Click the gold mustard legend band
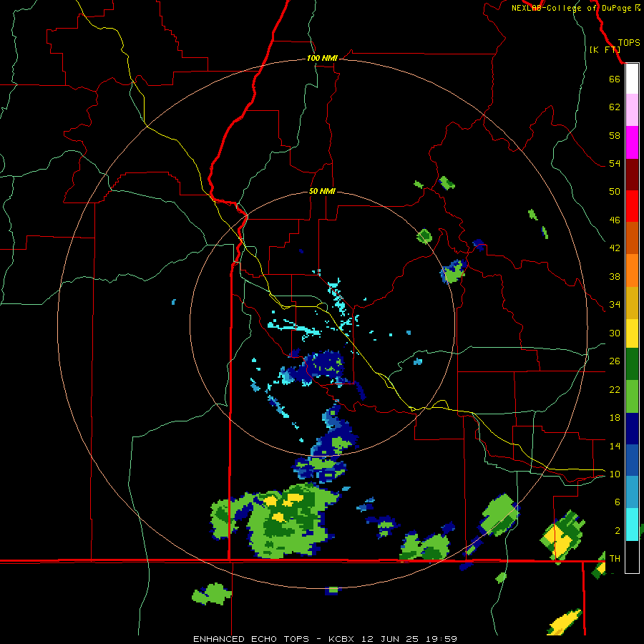644x644 pixels. [632, 303]
